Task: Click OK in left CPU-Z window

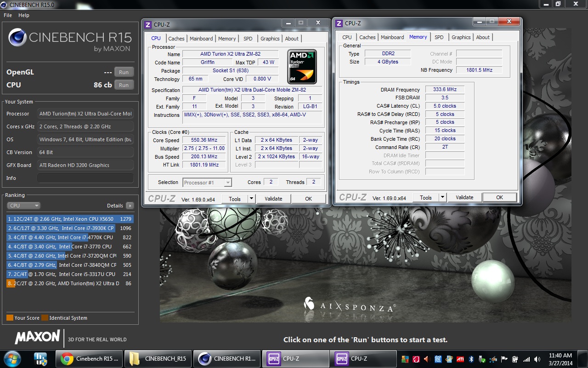Action: (x=308, y=199)
